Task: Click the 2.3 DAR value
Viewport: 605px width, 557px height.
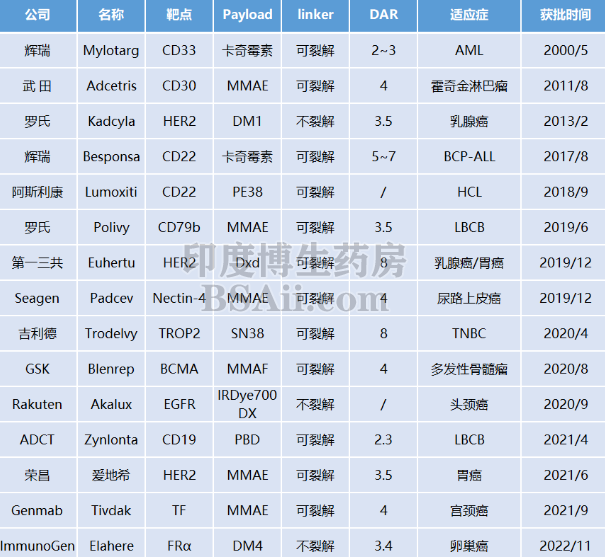Action: click(383, 440)
